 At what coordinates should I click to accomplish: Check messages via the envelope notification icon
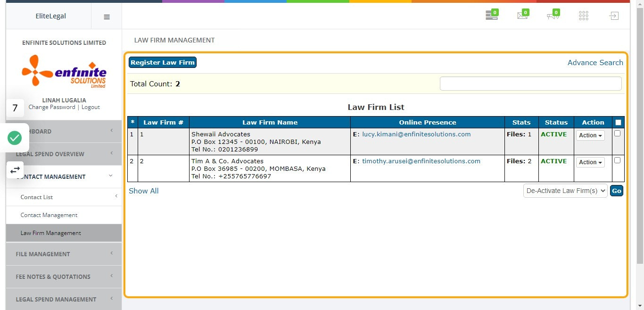coord(522,15)
